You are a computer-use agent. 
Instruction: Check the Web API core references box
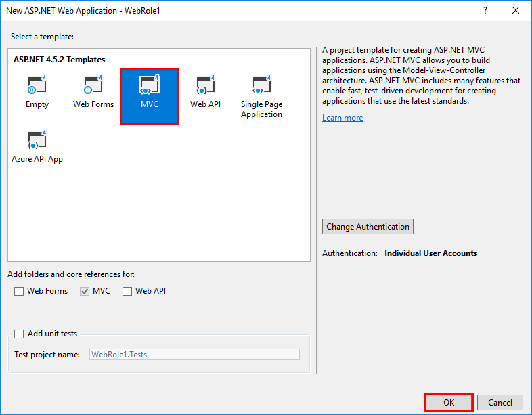[x=127, y=291]
